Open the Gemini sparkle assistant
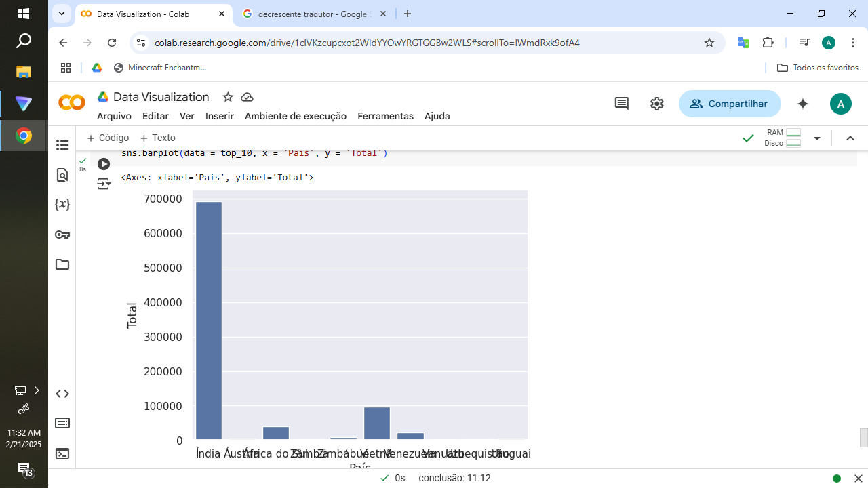868x488 pixels. coord(803,104)
